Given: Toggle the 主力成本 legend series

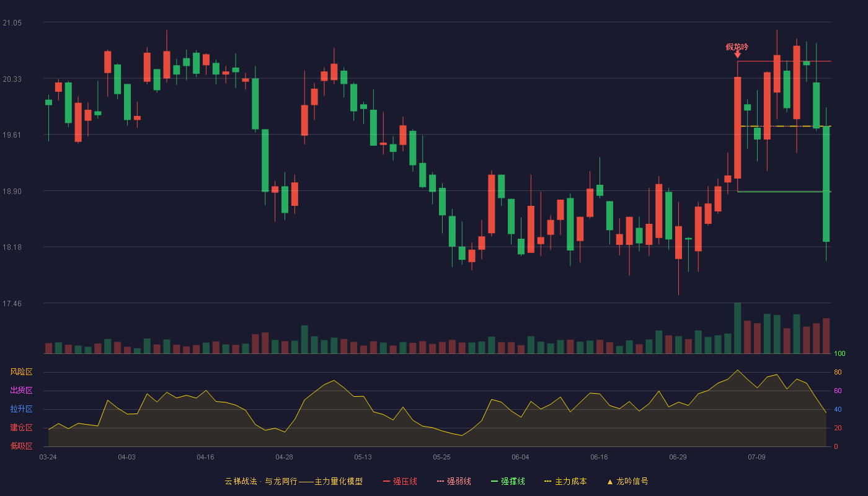Looking at the screenshot, I should click(x=565, y=481).
